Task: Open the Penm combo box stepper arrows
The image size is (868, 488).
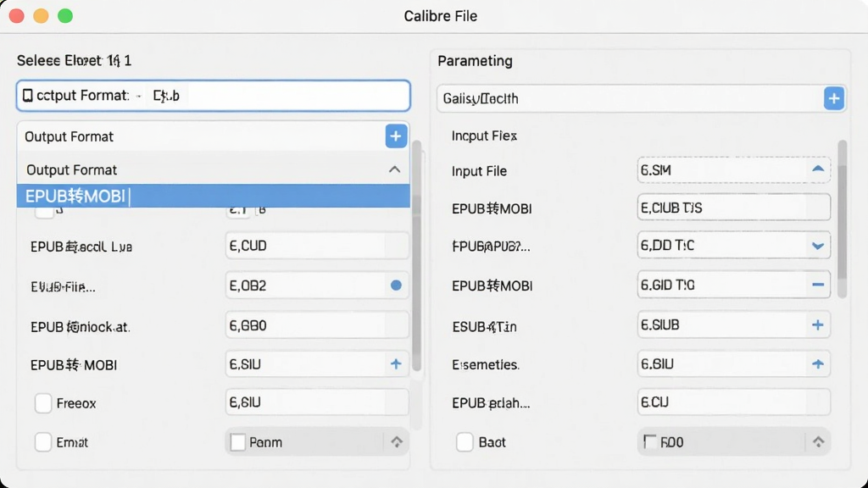Action: point(397,442)
